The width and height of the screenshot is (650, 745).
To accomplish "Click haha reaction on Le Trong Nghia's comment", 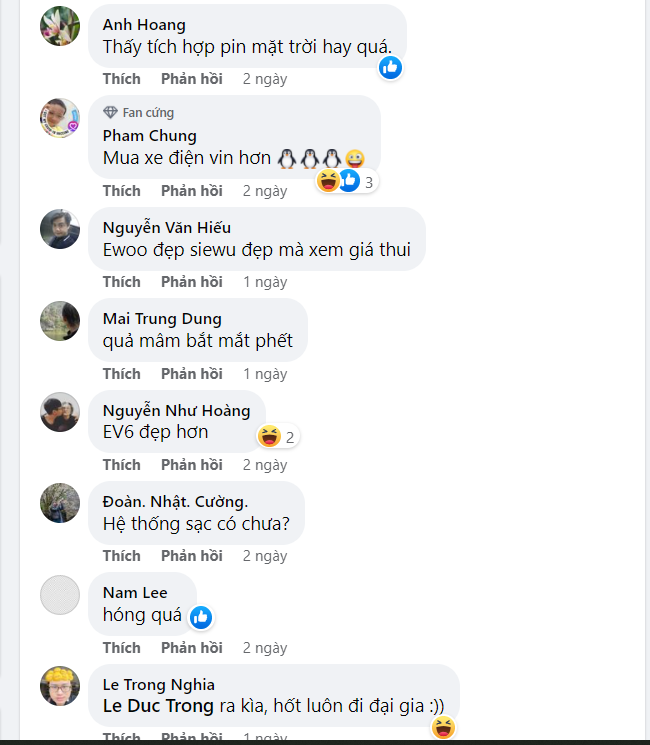I will click(x=444, y=727).
